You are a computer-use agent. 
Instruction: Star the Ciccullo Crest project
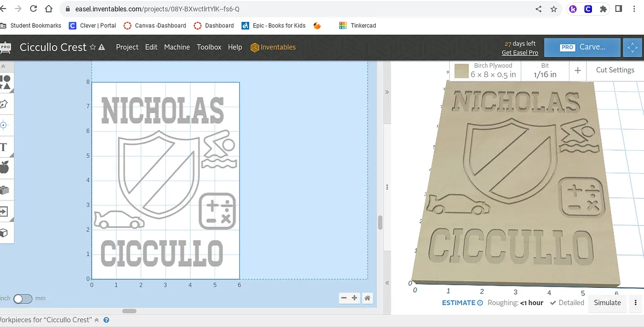(x=92, y=47)
